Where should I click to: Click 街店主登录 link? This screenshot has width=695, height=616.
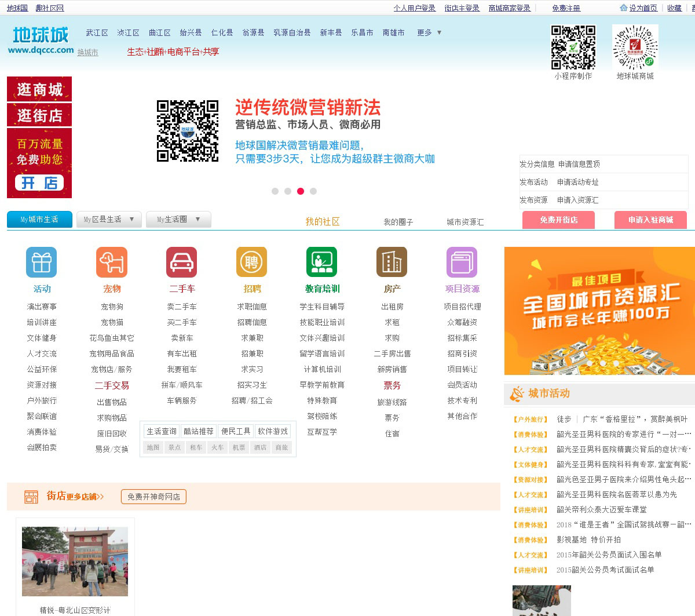pyautogui.click(x=462, y=8)
